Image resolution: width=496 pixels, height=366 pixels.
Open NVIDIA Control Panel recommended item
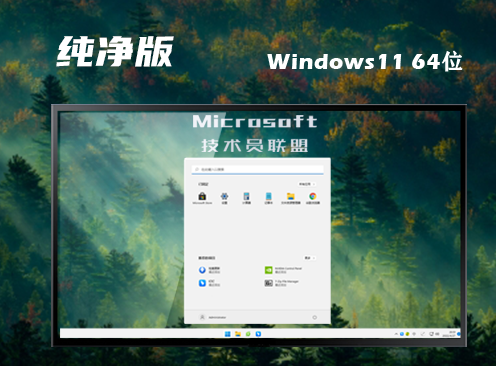point(283,270)
